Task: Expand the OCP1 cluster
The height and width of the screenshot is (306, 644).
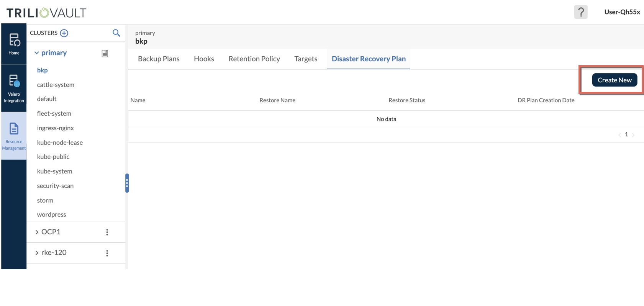Action: (37, 232)
